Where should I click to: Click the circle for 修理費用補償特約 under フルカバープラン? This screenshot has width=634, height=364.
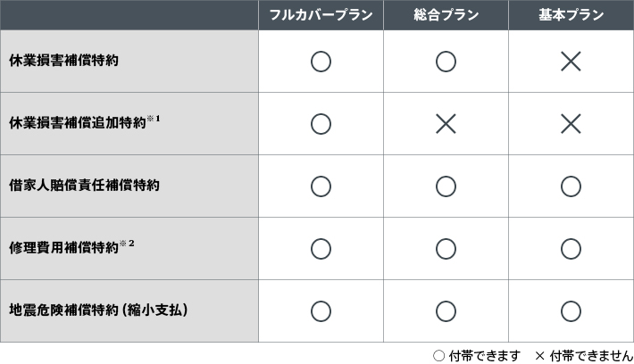(321, 249)
